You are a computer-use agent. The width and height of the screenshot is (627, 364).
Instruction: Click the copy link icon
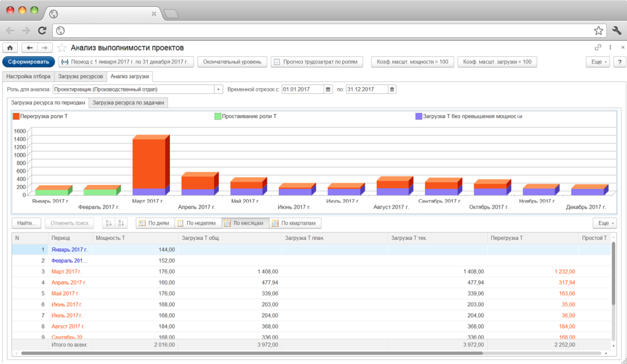tap(598, 48)
